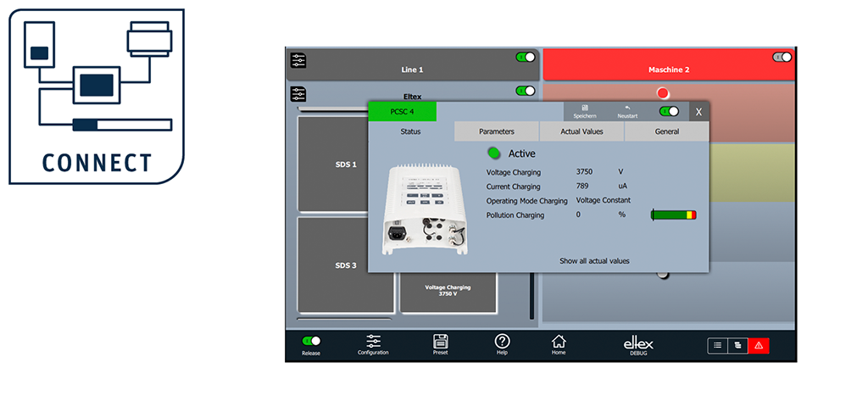Toggle the PCSC 4 device switch
The height and width of the screenshot is (407, 868).
pos(669,111)
